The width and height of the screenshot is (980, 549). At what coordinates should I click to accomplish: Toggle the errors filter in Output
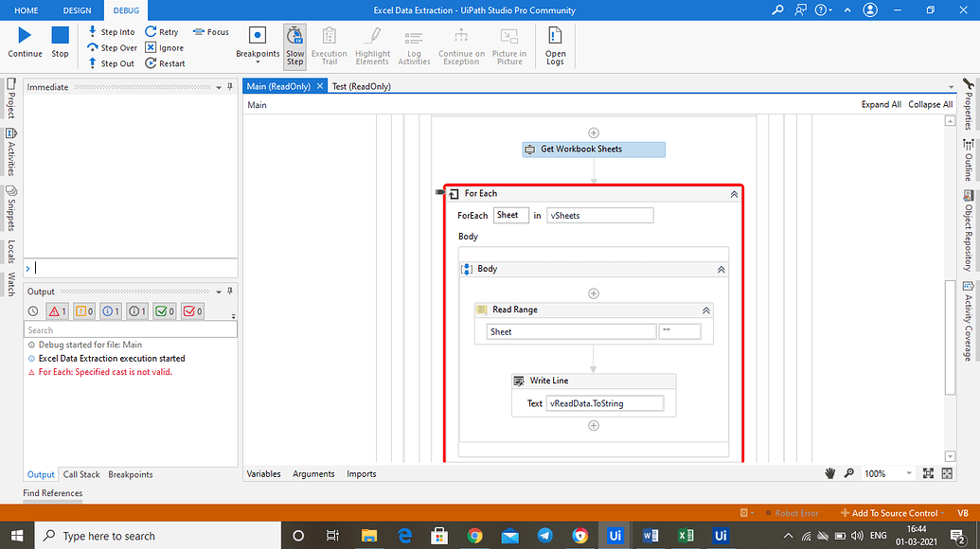[x=55, y=310]
